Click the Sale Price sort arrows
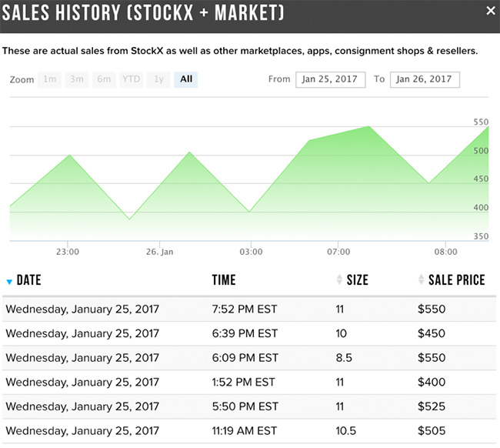 (421, 280)
